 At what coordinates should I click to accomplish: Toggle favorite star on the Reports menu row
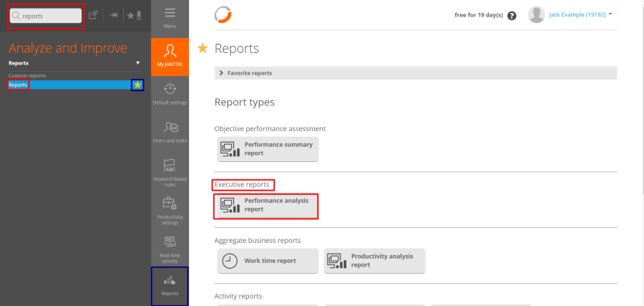tap(137, 85)
